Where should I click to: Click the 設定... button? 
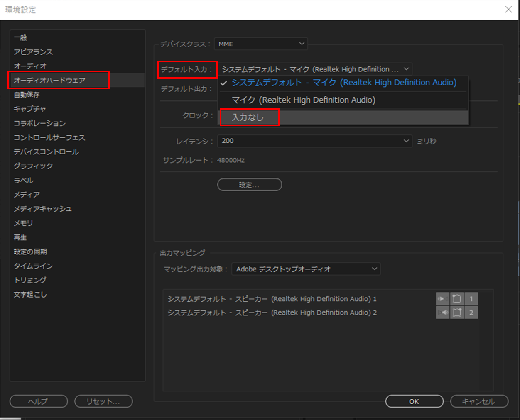pyautogui.click(x=249, y=184)
